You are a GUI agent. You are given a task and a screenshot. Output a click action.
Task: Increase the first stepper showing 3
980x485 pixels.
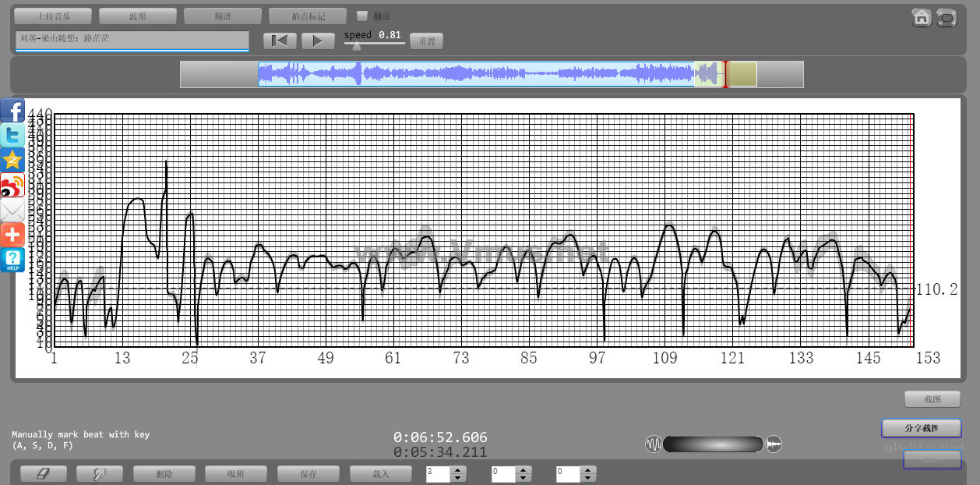[x=458, y=469]
